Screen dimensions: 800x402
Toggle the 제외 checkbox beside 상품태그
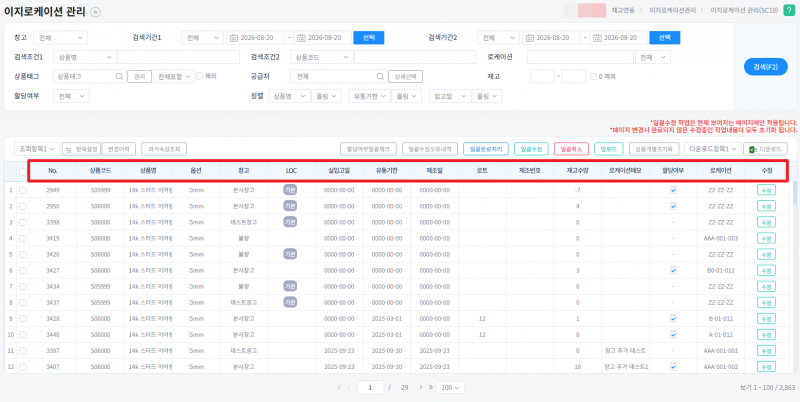(x=200, y=76)
